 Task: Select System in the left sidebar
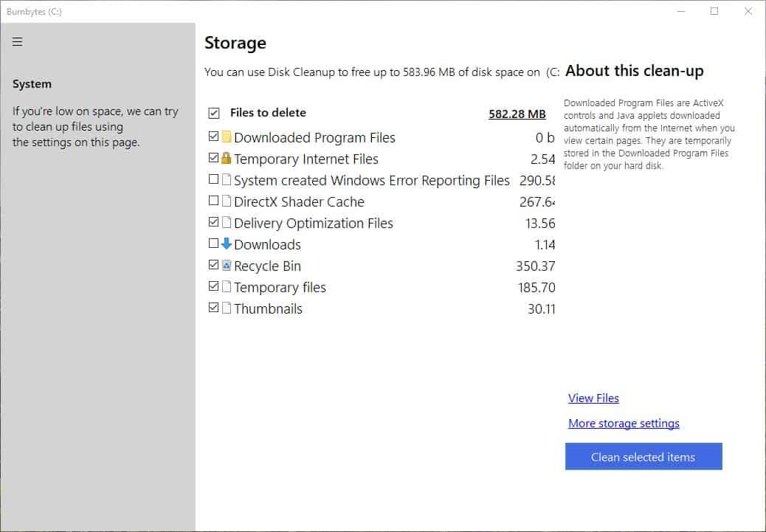32,83
